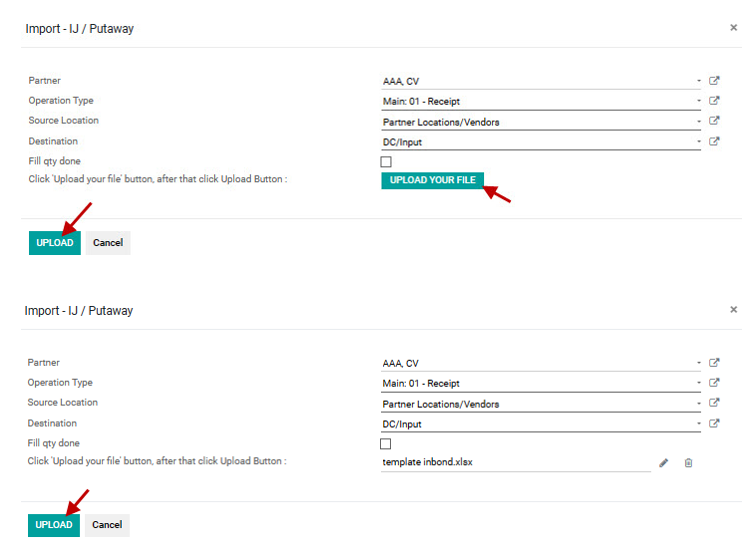This screenshot has width=754, height=548.
Task: Close the top Import - IJ / Putaway dialog
Action: click(733, 27)
